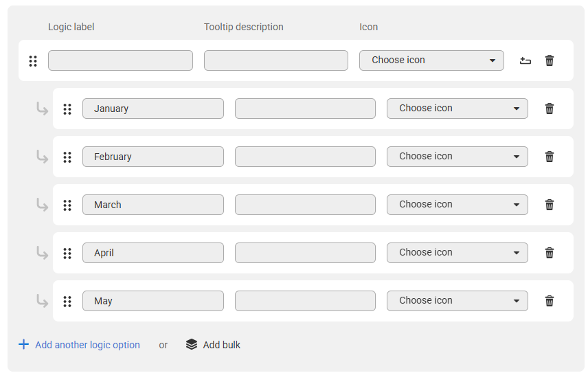Click the Tooltip description field for February

305,157
